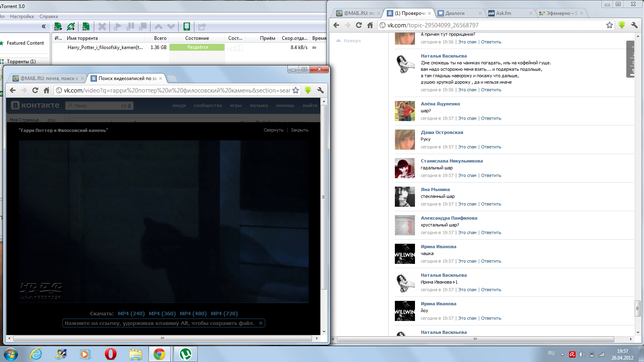Switch to @MAIL.RU tab in right Chrome window

pyautogui.click(x=358, y=13)
